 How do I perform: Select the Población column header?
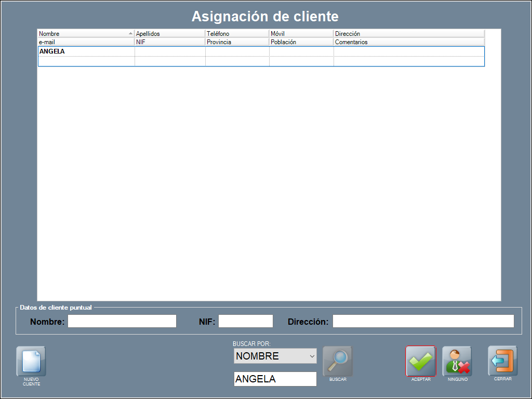[301, 42]
